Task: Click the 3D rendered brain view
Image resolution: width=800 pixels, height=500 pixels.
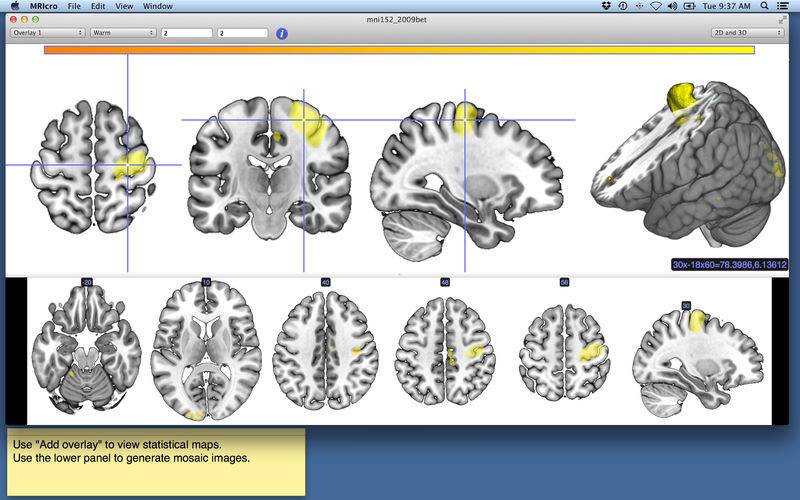Action: (x=689, y=163)
